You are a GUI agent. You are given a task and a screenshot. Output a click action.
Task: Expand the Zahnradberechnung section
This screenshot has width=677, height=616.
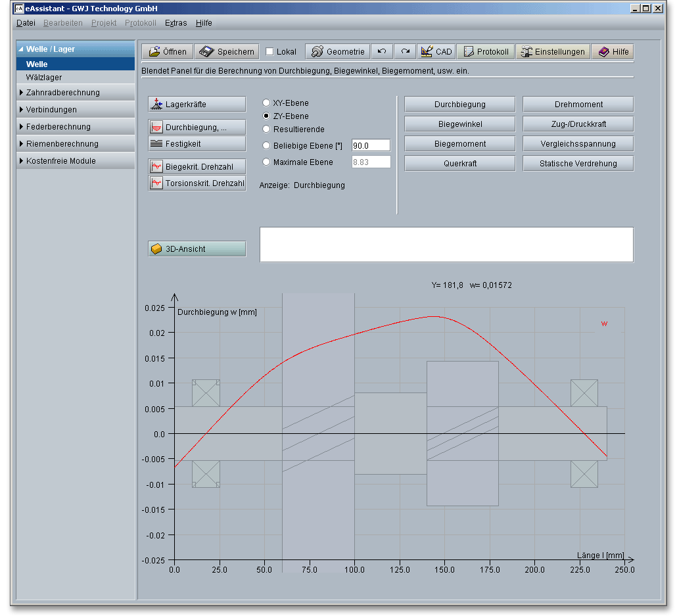tap(62, 93)
